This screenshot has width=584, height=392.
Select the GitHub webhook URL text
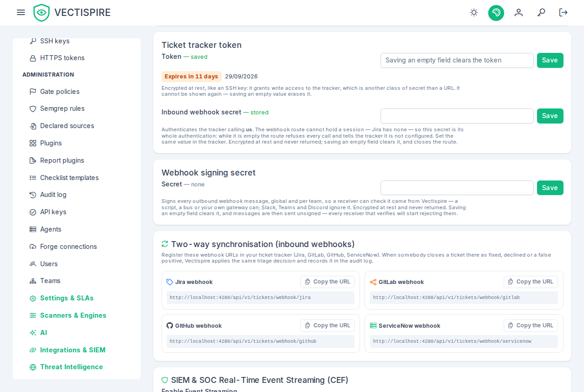point(243,341)
